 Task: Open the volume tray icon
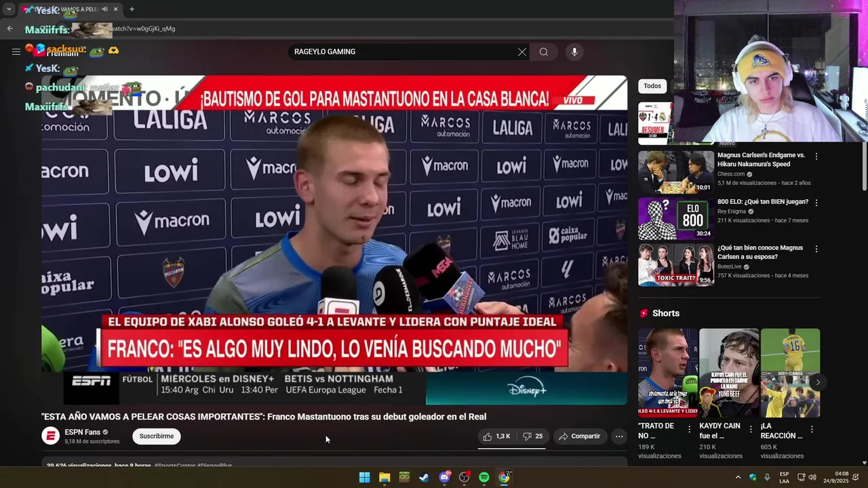[x=812, y=477]
